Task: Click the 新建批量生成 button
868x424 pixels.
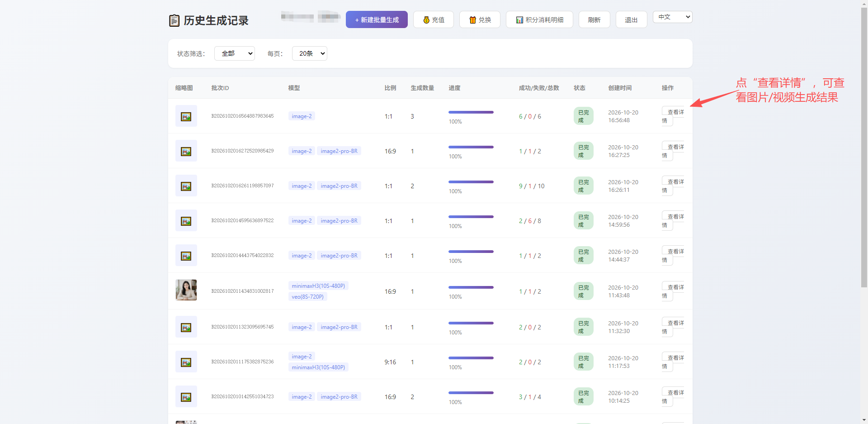Action: point(377,19)
